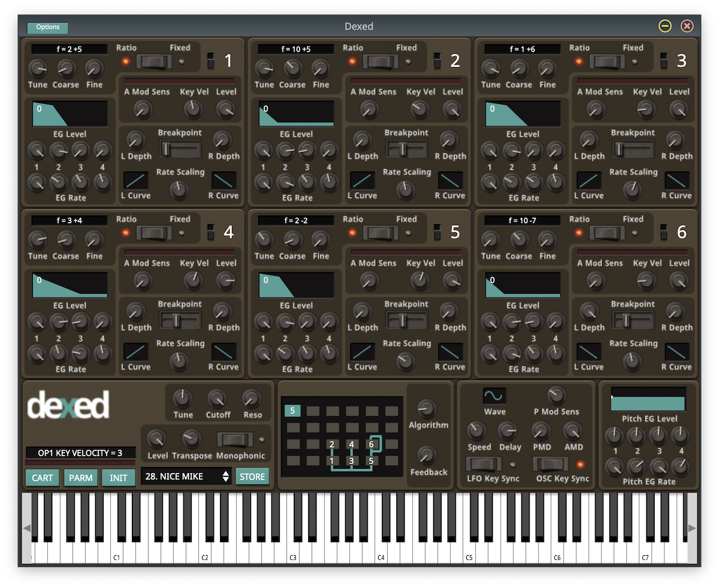Click operator 1 Breakpoint slider
Image resolution: width=719 pixels, height=588 pixels.
tap(180, 148)
